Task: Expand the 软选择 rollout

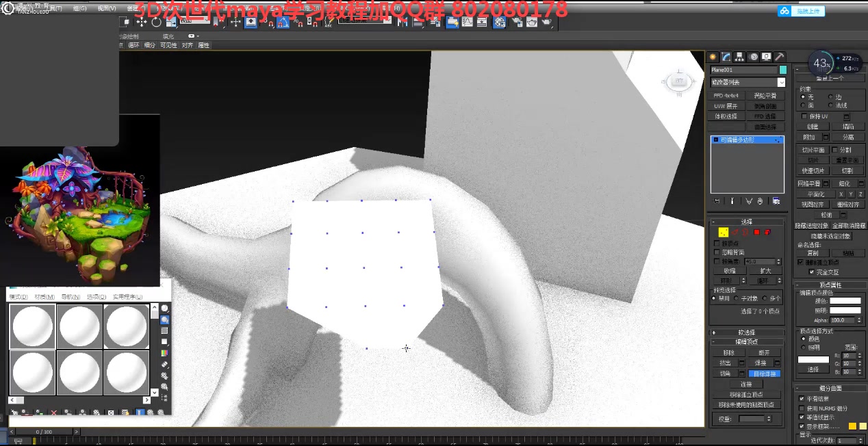Action: pos(746,332)
